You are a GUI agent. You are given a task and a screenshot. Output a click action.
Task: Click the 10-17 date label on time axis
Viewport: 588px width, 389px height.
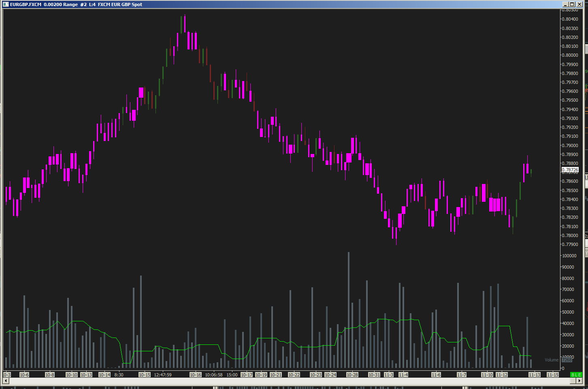pos(247,375)
